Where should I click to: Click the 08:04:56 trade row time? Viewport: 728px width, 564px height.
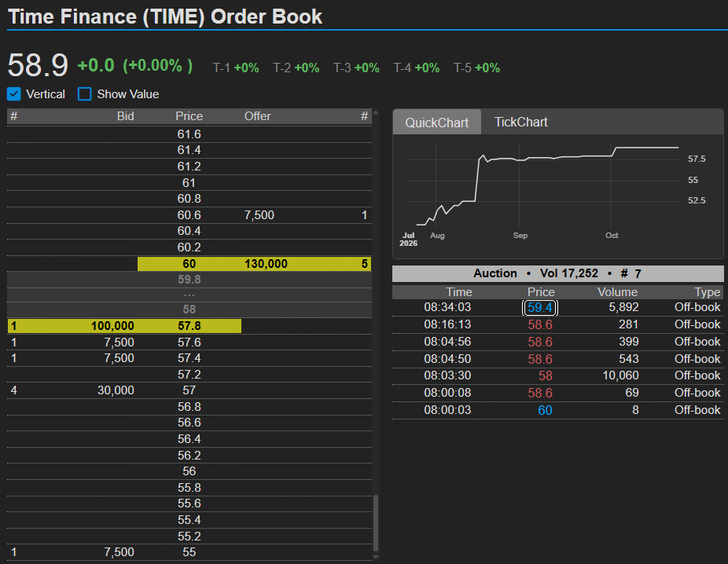pos(447,342)
